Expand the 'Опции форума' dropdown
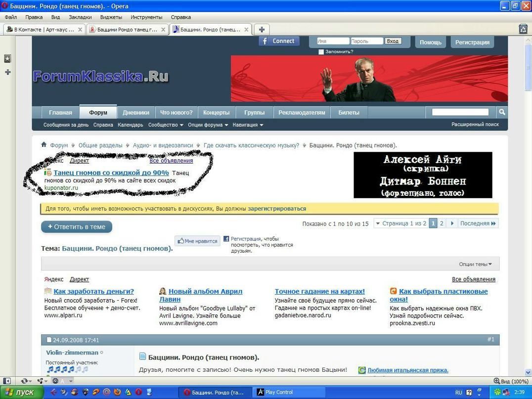The width and height of the screenshot is (532, 399). 208,125
